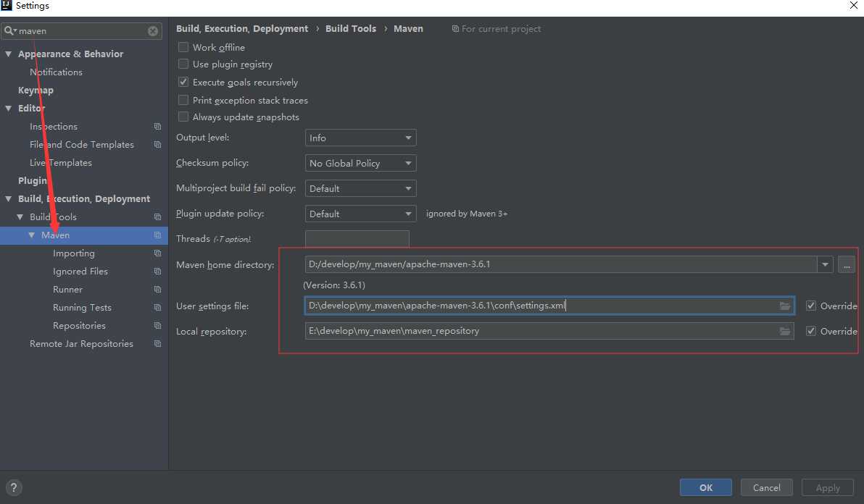
Task: Select Inspections under Editor
Action: point(54,127)
